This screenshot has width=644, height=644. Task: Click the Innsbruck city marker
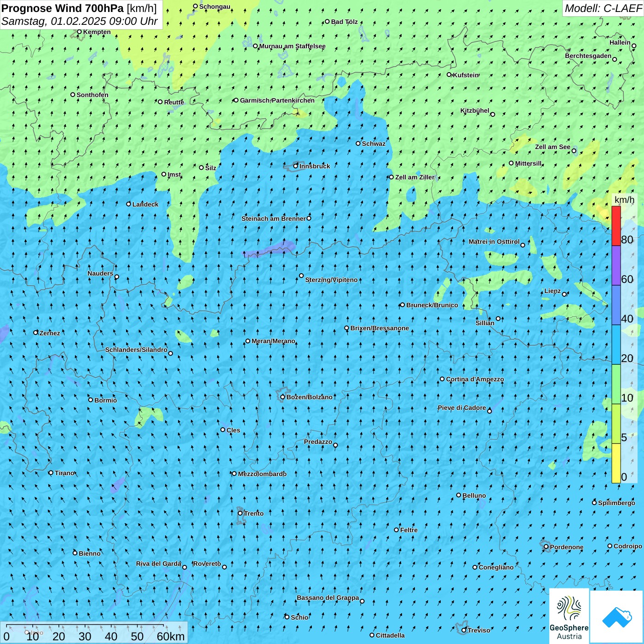pos(296,166)
